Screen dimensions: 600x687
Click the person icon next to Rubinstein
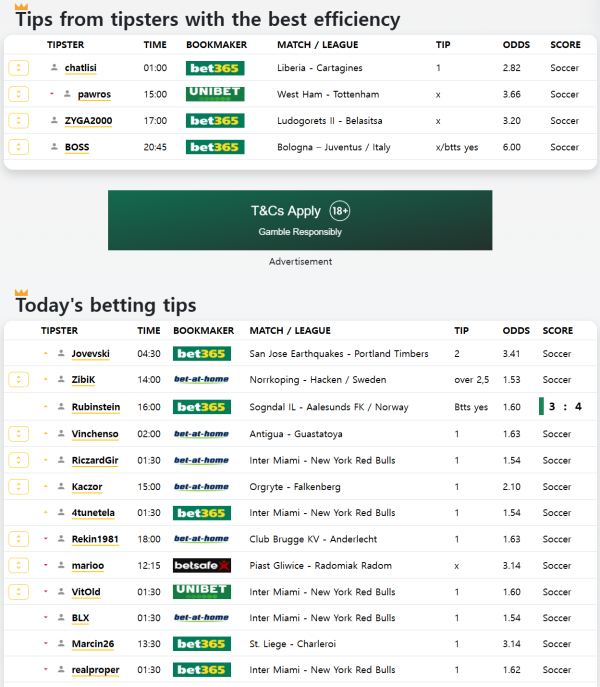tap(61, 407)
